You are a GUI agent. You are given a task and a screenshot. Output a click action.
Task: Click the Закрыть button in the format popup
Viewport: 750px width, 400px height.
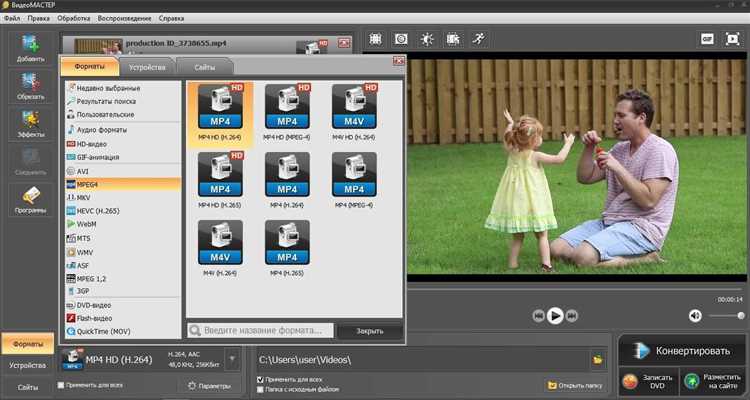[369, 330]
